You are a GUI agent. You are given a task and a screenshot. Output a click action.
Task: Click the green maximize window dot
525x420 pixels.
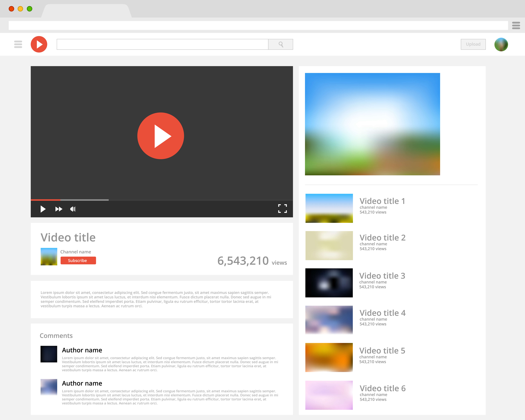[x=29, y=9]
